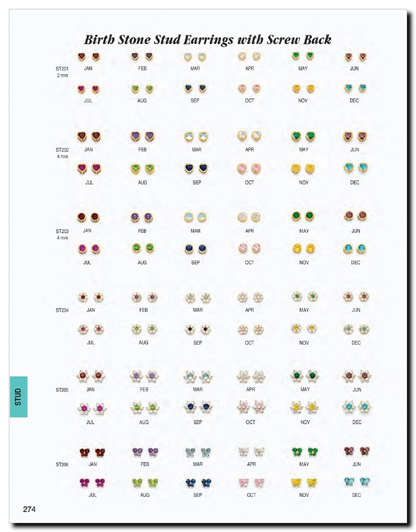This screenshot has height=532, width=416.
Task: Click the ST206 DEC blue butterfly earrings
Action: tap(357, 482)
